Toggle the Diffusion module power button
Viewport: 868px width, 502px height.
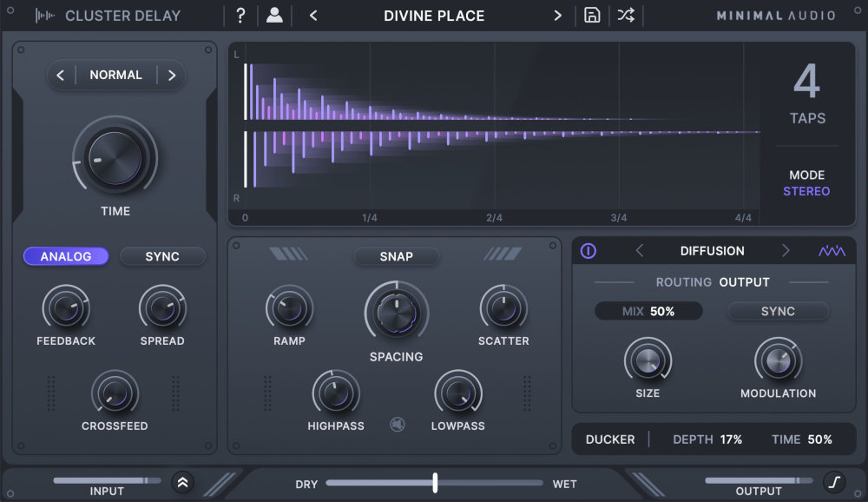coord(590,250)
